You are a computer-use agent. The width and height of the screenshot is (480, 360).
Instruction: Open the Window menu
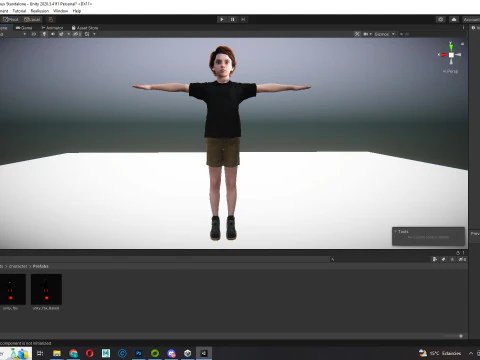click(x=60, y=11)
